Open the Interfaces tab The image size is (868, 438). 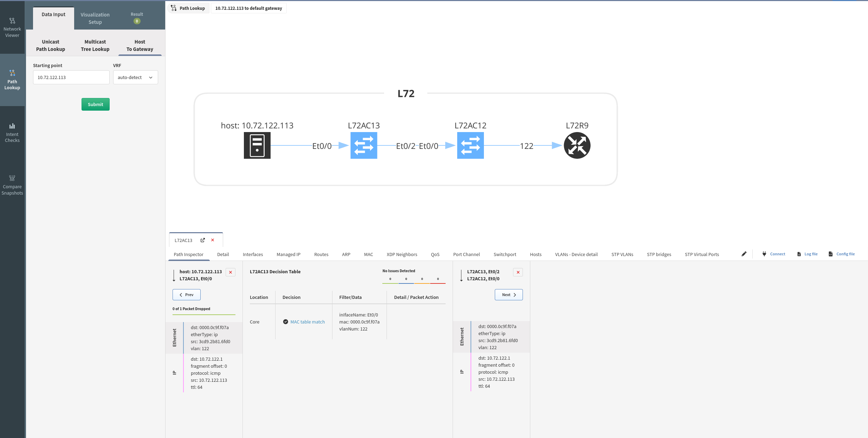pyautogui.click(x=253, y=254)
